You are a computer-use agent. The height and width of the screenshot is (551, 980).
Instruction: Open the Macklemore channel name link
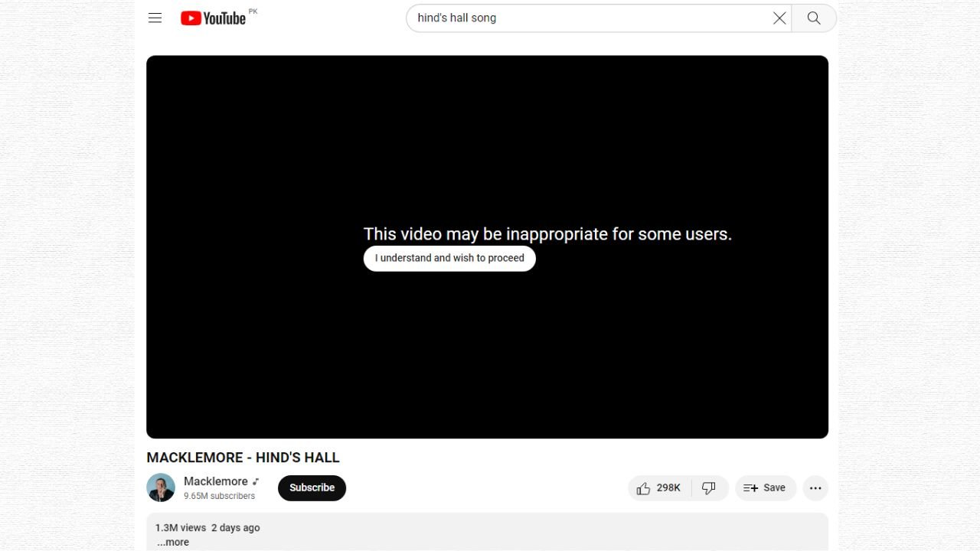click(x=216, y=481)
